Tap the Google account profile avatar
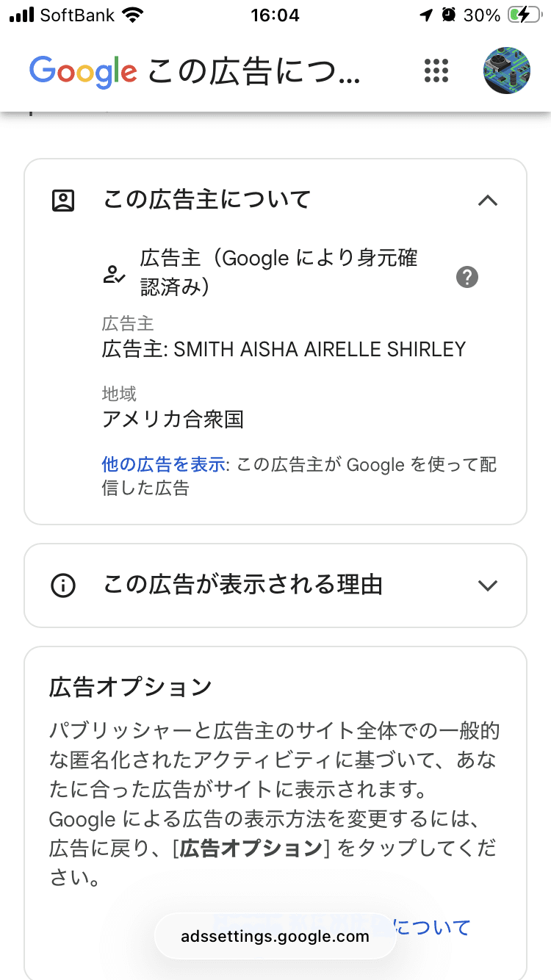Viewport: 551px width, 980px height. click(507, 71)
